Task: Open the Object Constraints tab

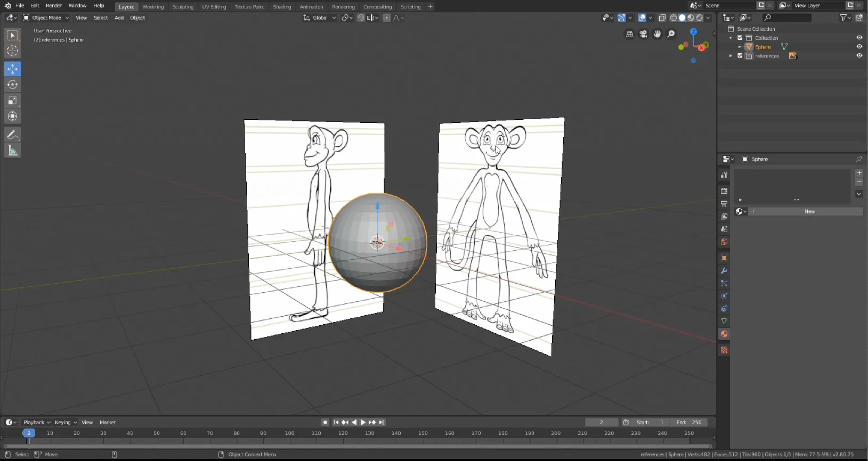Action: (724, 309)
